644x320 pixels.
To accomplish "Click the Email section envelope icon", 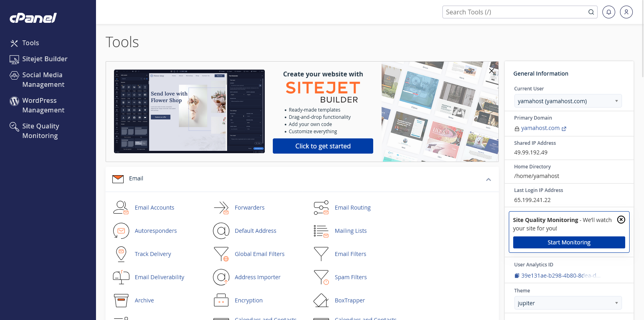I will pyautogui.click(x=118, y=179).
